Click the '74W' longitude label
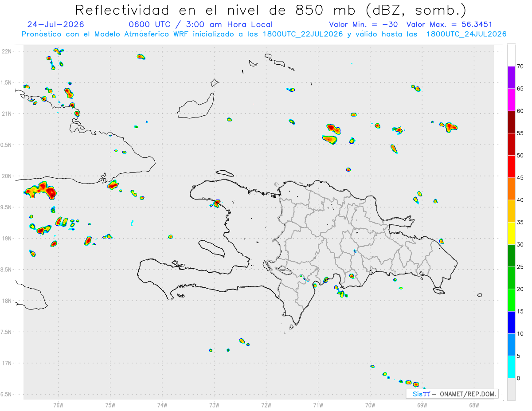This screenshot has width=532, height=411. [162, 406]
